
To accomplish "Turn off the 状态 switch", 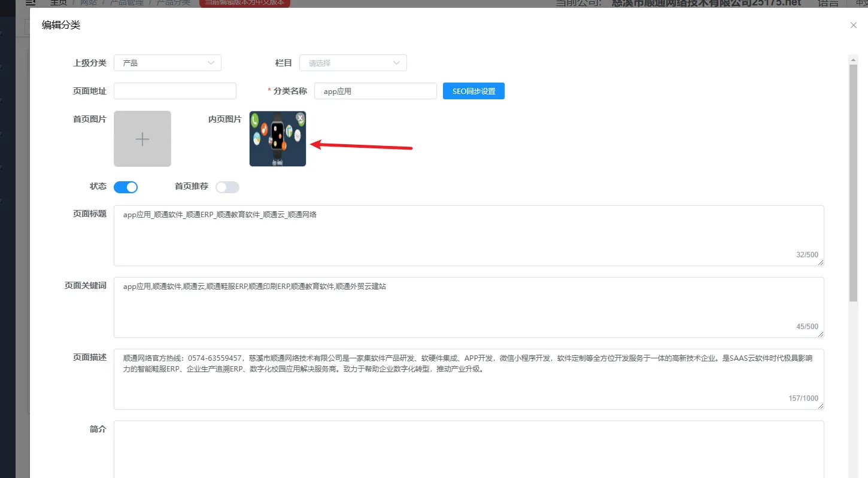I will [126, 187].
